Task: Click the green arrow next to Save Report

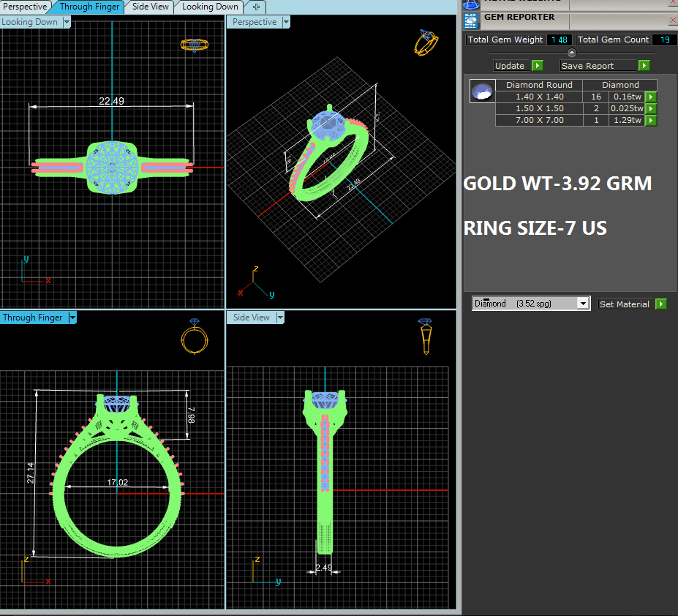Action: click(644, 66)
